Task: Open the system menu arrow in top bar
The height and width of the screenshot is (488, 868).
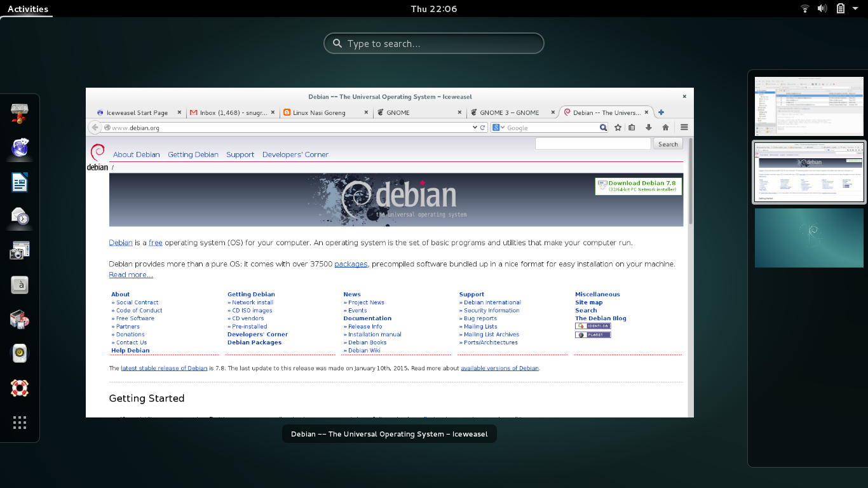Action: pos(855,8)
